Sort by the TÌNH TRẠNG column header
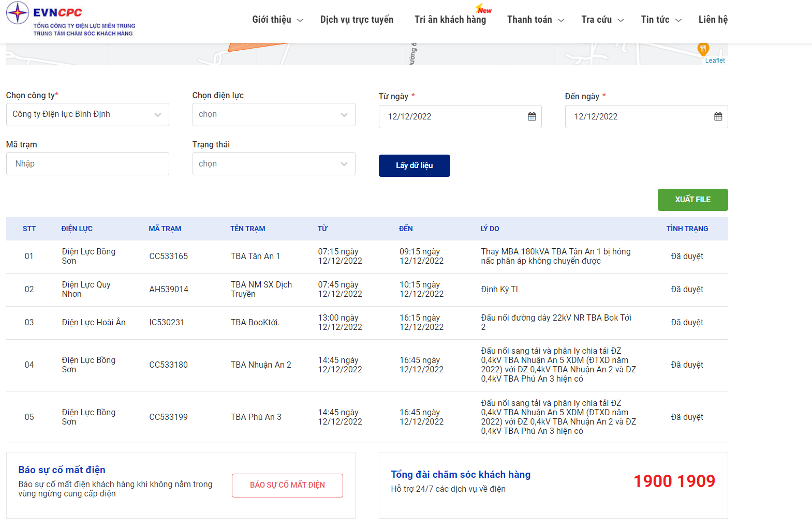 [687, 229]
